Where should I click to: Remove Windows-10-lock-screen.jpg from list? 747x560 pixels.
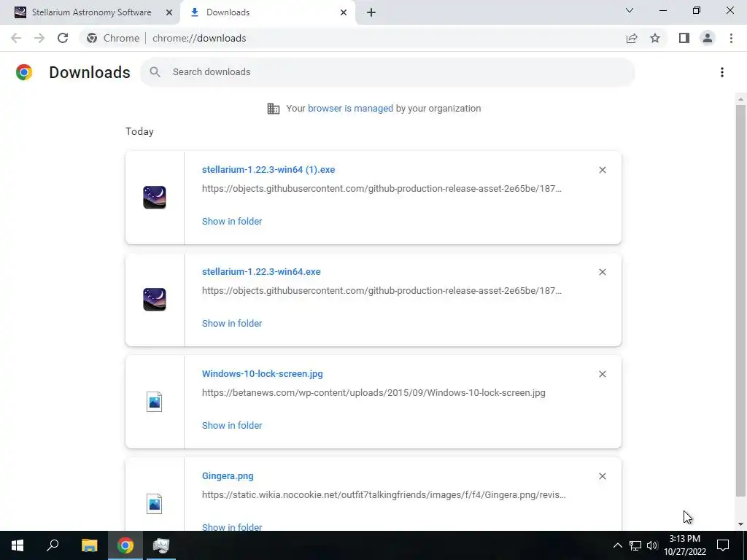coord(603,374)
